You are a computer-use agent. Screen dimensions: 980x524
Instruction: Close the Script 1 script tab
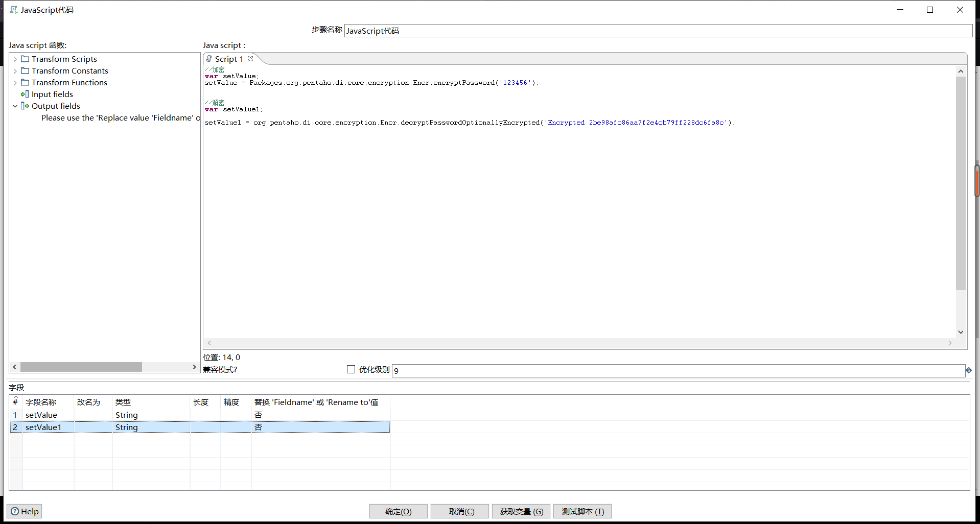coord(250,58)
